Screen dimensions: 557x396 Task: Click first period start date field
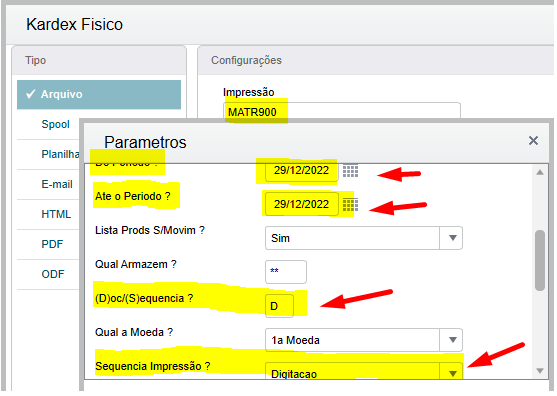coord(302,170)
